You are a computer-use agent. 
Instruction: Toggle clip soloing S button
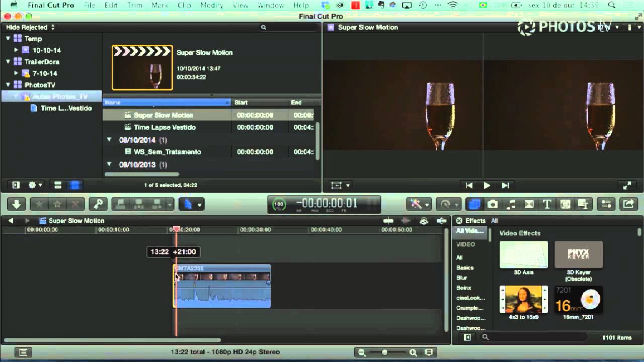pyautogui.click(x=424, y=221)
